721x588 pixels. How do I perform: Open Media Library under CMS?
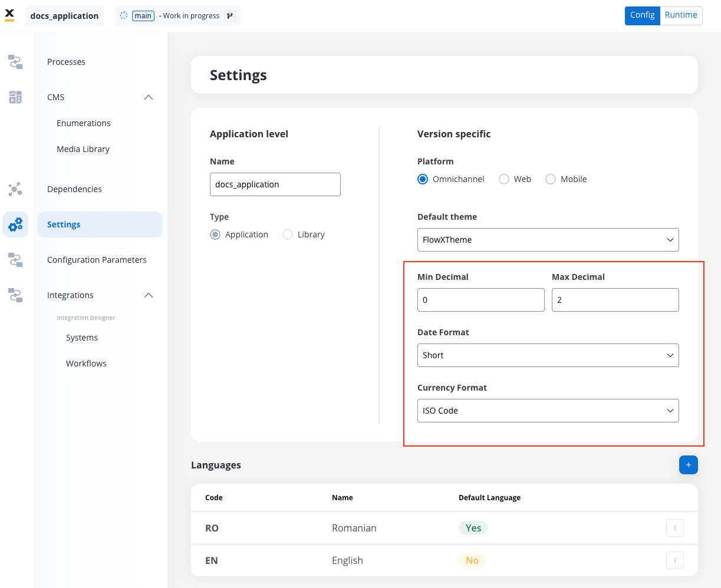pyautogui.click(x=83, y=149)
